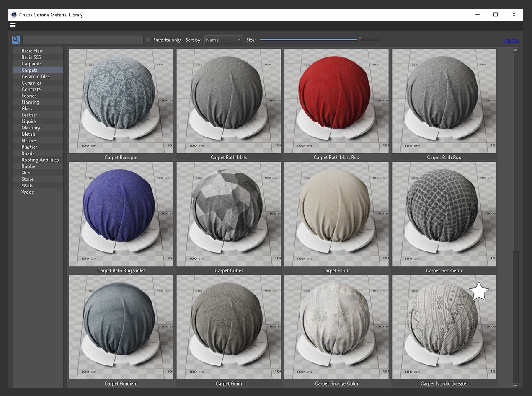Select the Concrete category
This screenshot has width=532, height=396.
tap(38, 89)
